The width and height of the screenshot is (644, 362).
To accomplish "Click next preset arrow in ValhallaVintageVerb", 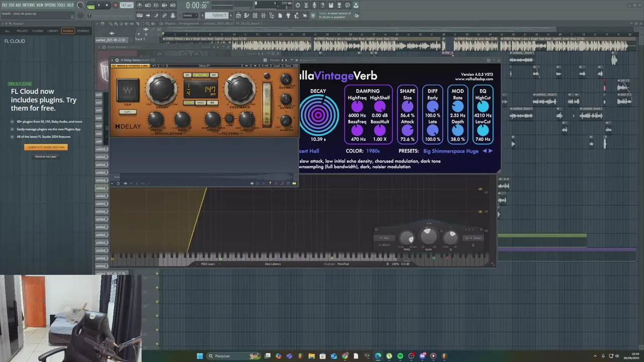I will click(491, 151).
